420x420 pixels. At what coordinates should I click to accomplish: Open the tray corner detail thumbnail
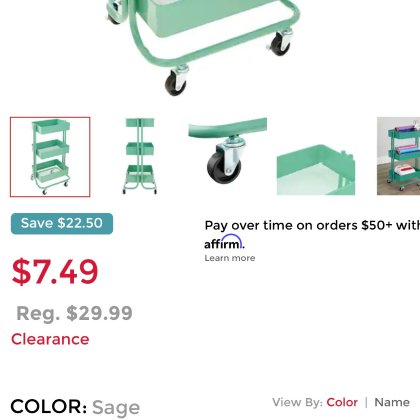tap(316, 170)
